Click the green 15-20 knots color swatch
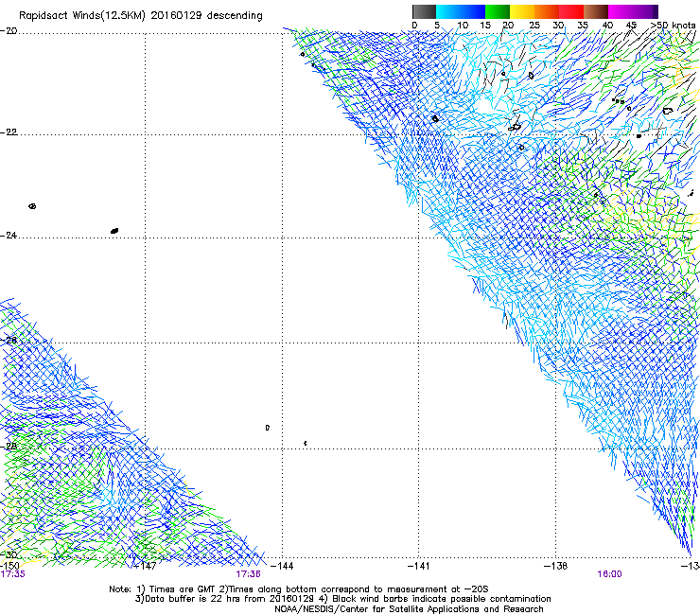The image size is (700, 615). pyautogui.click(x=498, y=11)
